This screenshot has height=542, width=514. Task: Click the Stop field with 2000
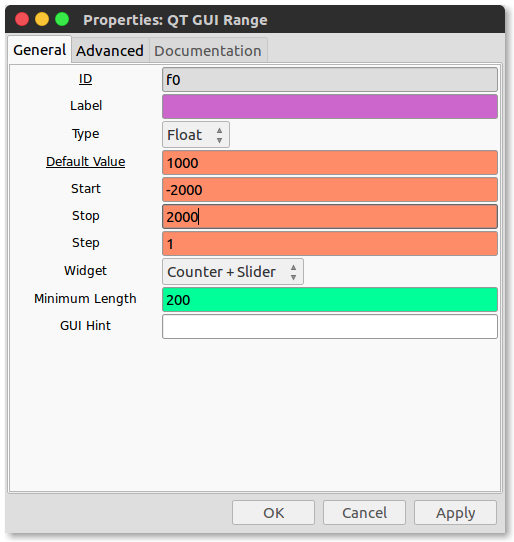coord(330,217)
